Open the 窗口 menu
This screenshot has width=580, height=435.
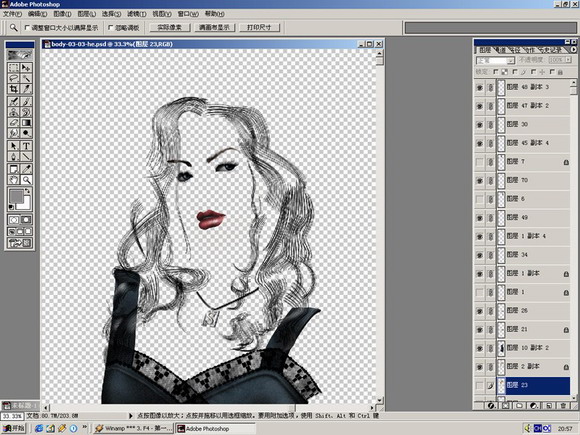(188, 14)
